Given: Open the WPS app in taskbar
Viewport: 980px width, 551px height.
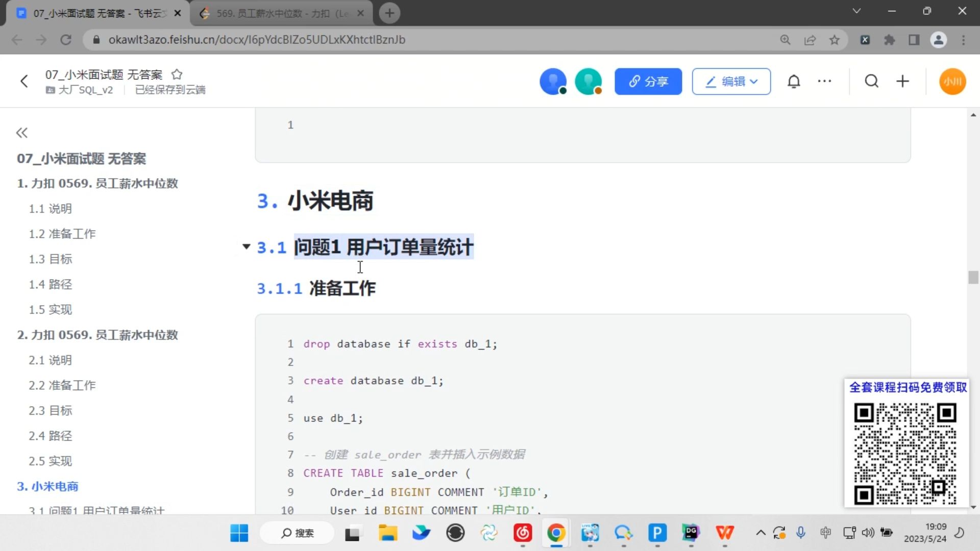Looking at the screenshot, I should pos(725,533).
